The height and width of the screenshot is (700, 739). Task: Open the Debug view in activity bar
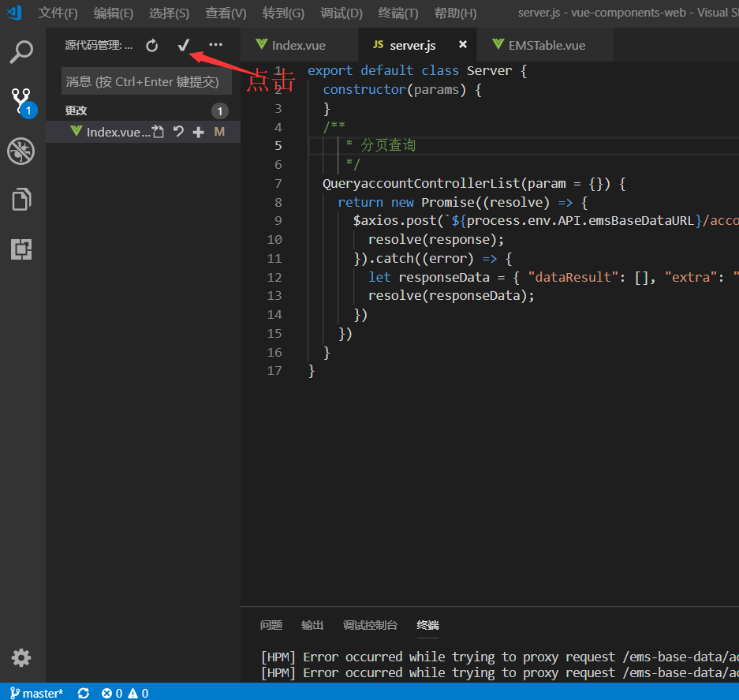(21, 152)
